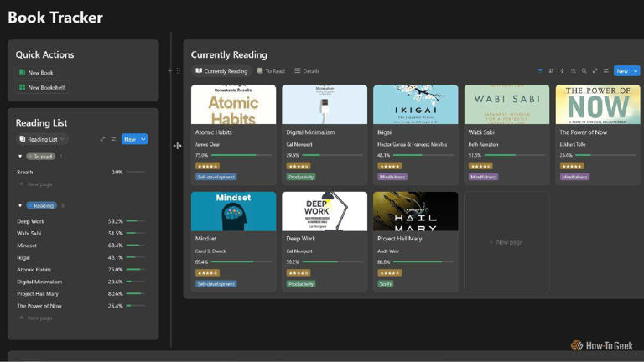Click Mindfulness tag on Ikigai card
The height and width of the screenshot is (362, 644).
(392, 177)
